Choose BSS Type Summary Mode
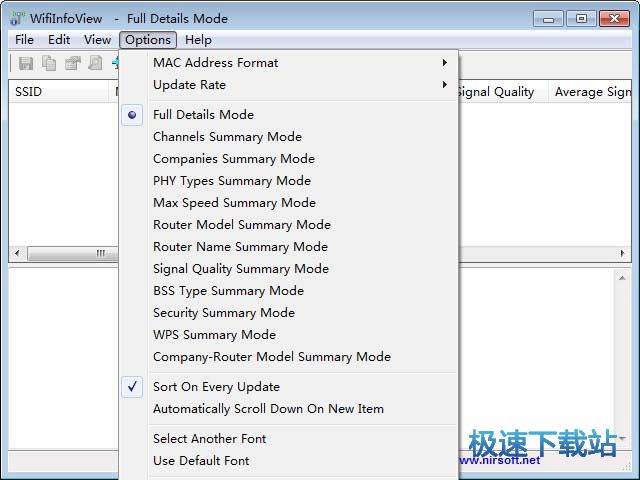 tap(289, 291)
